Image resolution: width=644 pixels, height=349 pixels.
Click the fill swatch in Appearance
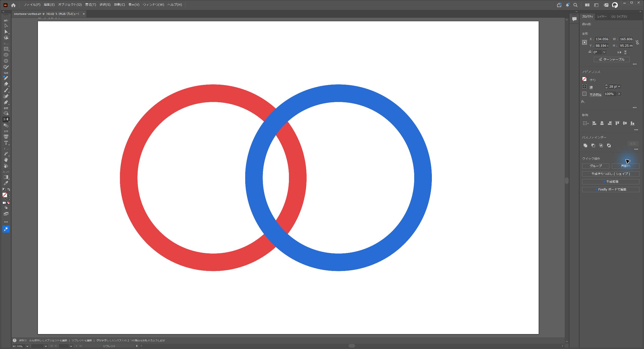click(x=584, y=79)
